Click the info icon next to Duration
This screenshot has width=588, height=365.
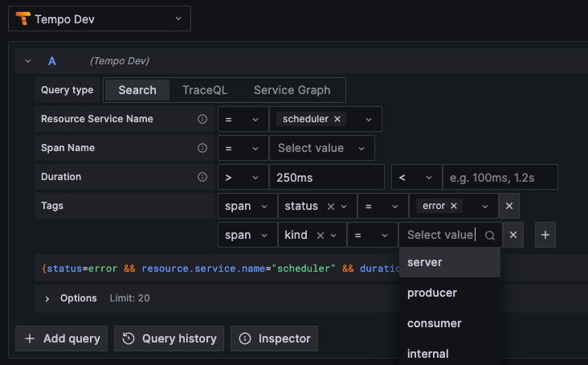pos(202,177)
